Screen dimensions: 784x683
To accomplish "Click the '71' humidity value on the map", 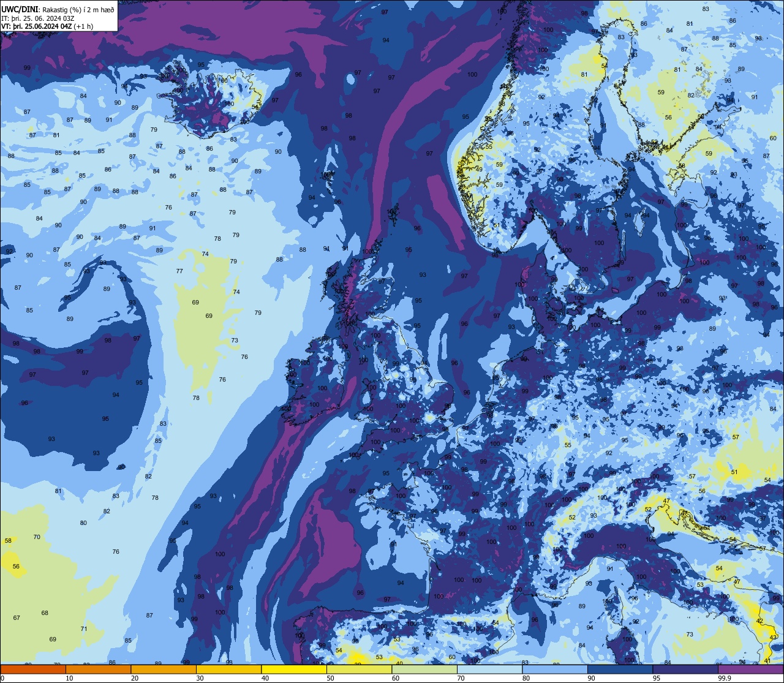I will (x=84, y=629).
